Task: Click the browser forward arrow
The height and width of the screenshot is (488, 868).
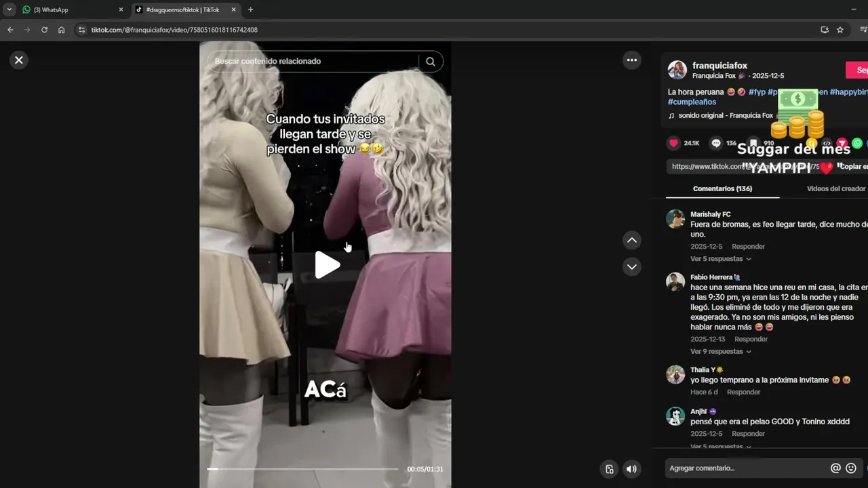Action: point(27,30)
